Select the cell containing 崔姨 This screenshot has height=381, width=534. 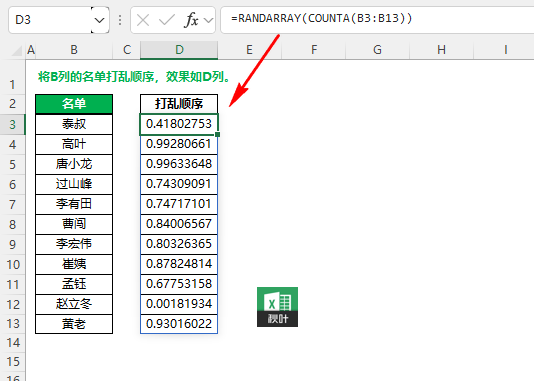click(74, 265)
